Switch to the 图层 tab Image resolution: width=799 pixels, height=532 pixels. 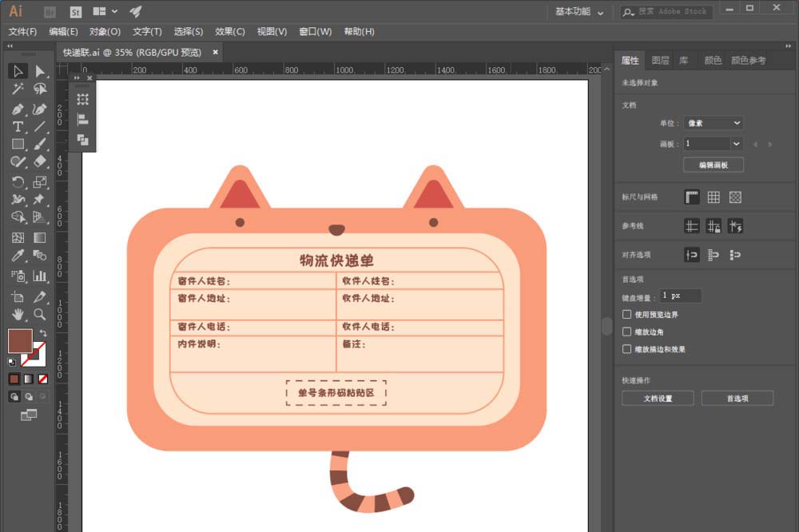(x=661, y=61)
